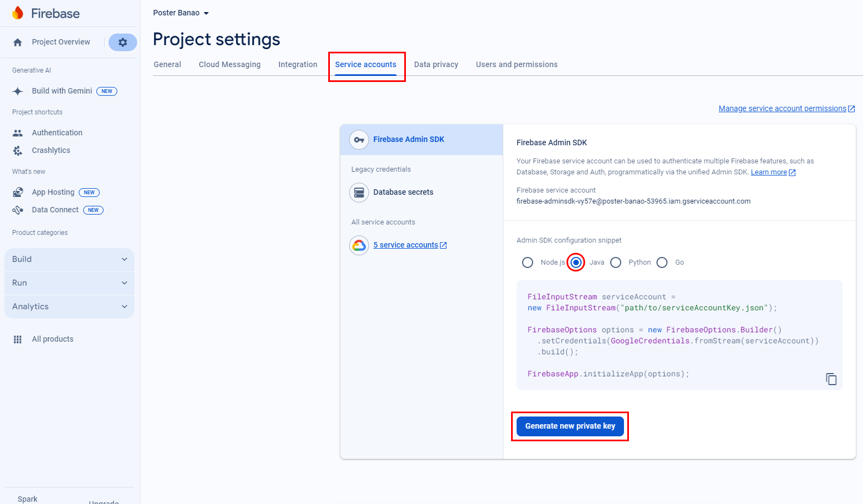Open Build with Gemini in sidebar
This screenshot has height=504, width=863.
click(x=62, y=91)
